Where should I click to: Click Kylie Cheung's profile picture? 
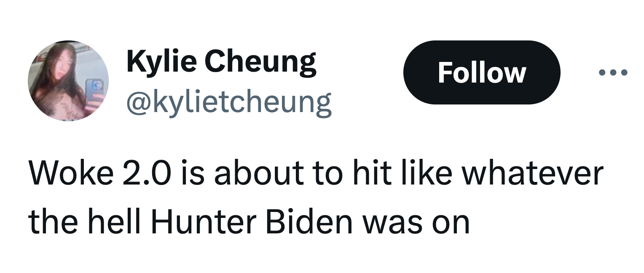[68, 81]
